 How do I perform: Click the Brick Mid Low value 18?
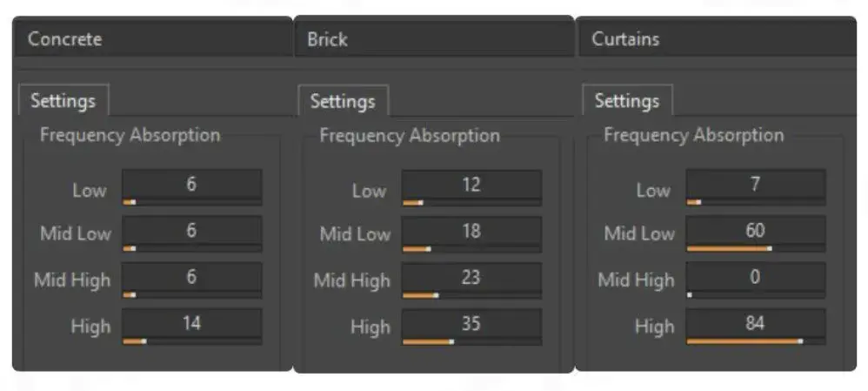point(471,231)
